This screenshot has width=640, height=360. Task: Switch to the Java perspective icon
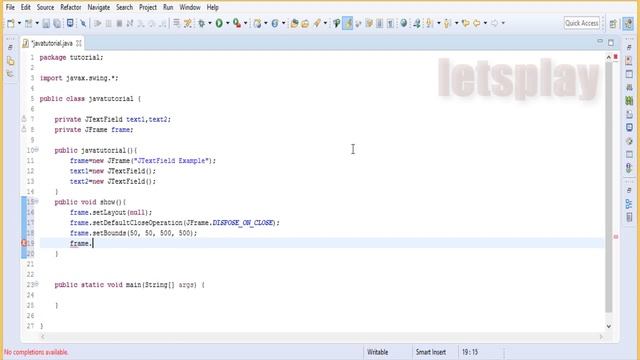coord(629,24)
